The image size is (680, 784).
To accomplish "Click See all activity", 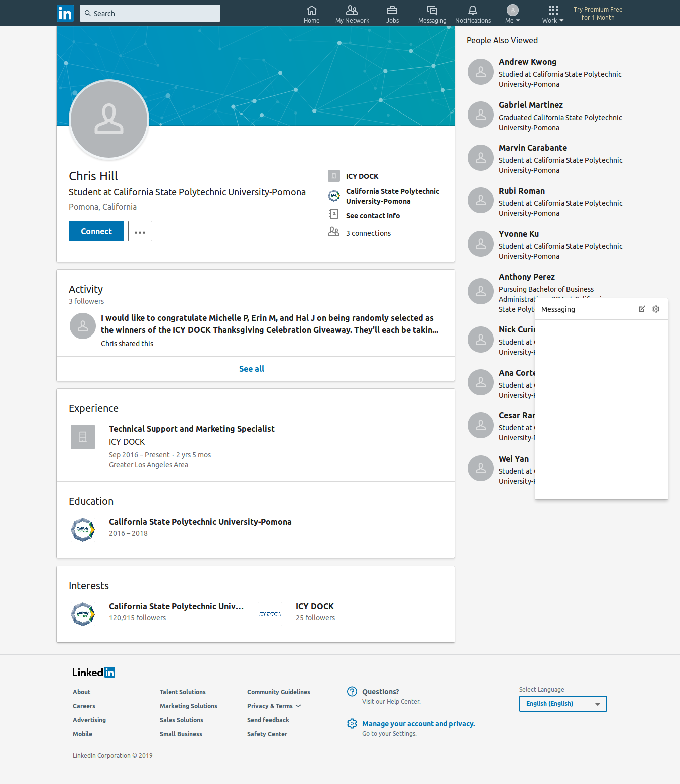I will pyautogui.click(x=252, y=369).
